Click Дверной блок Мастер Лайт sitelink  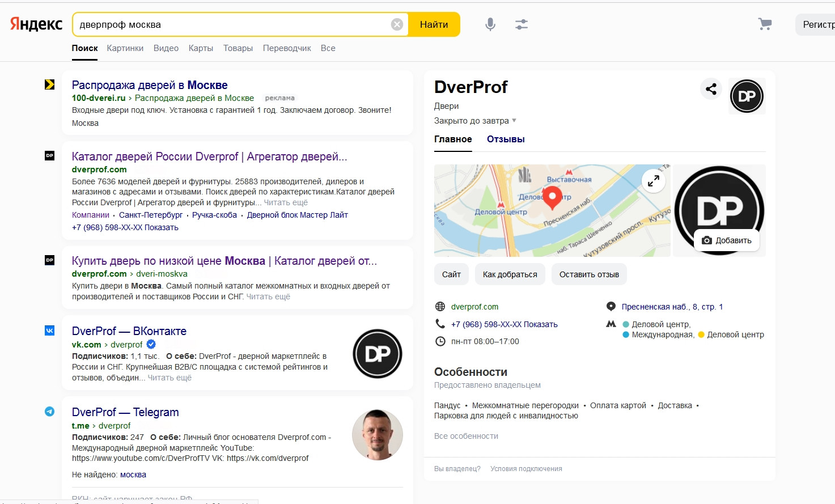(x=297, y=215)
